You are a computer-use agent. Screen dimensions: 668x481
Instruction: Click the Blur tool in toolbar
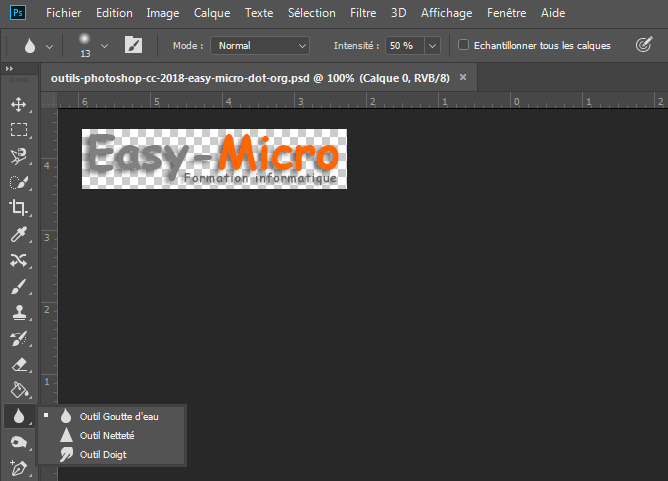pos(19,416)
